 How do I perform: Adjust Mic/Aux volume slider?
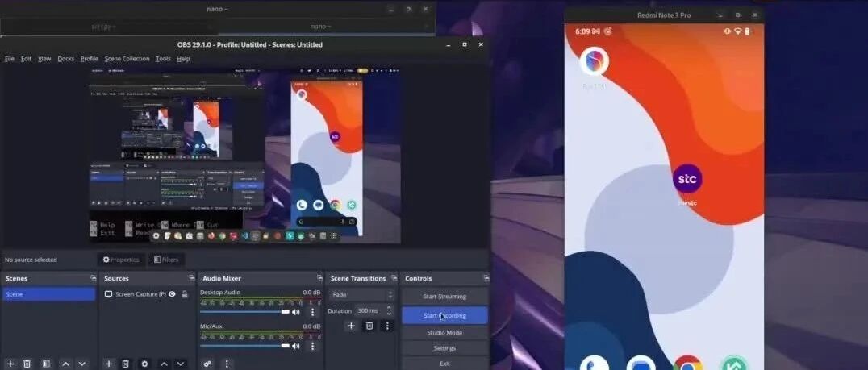click(x=244, y=346)
